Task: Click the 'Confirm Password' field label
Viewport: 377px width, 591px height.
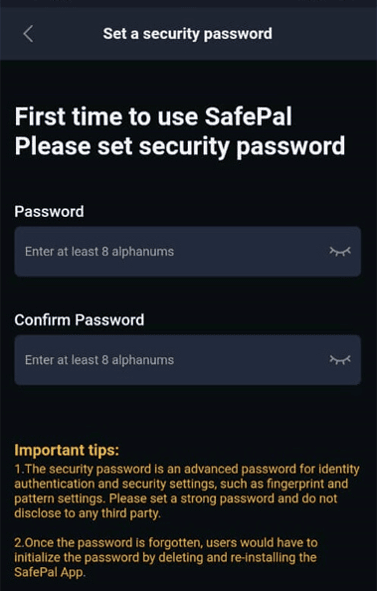Action: [x=79, y=320]
